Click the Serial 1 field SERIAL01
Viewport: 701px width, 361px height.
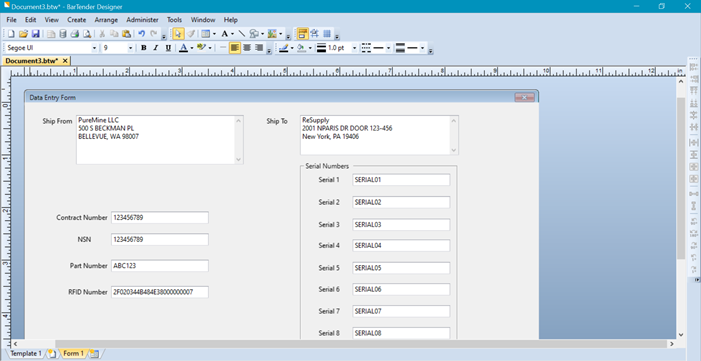[x=401, y=180]
